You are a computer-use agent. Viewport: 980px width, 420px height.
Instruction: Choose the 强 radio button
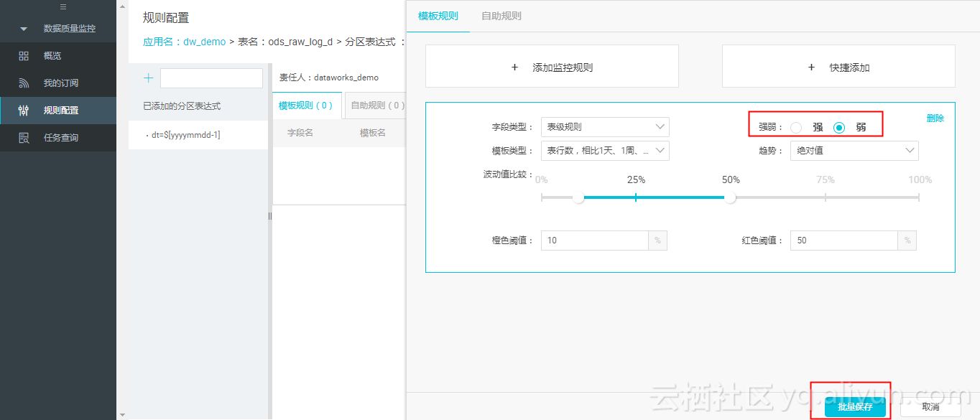pyautogui.click(x=796, y=128)
